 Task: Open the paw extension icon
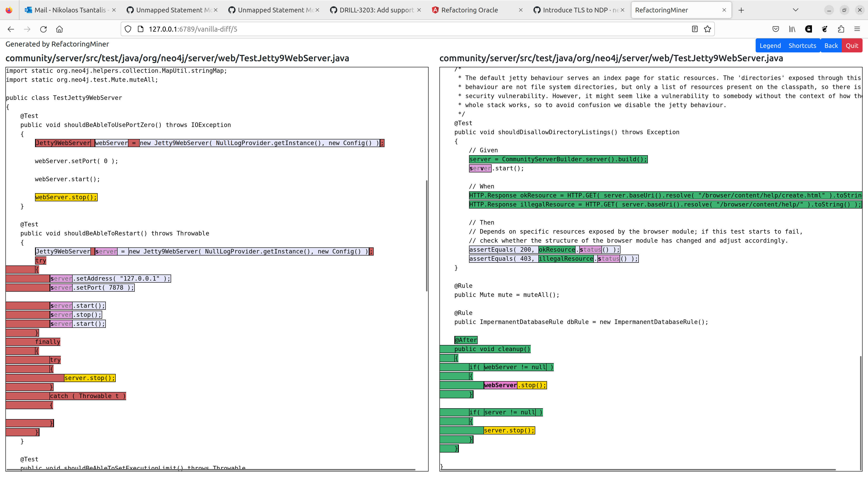825,29
